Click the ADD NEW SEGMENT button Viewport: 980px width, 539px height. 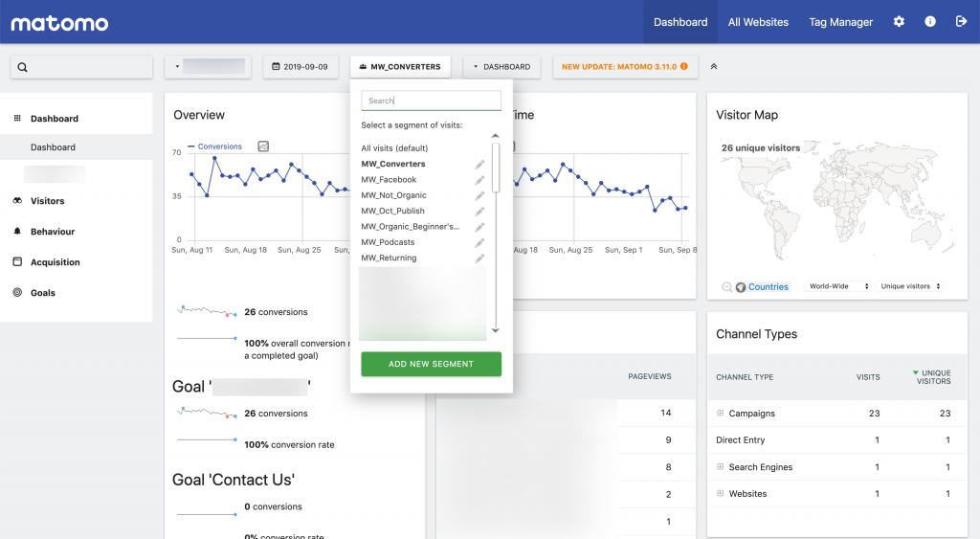coord(432,364)
